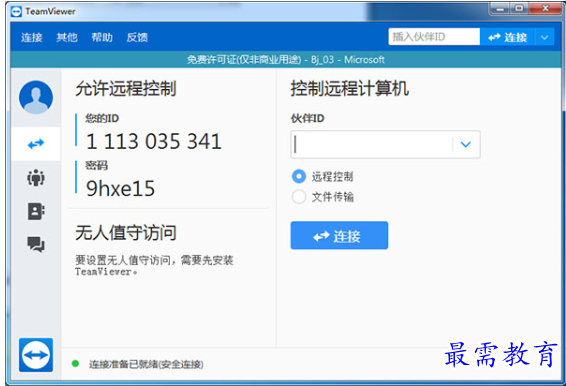Open the 反馈 menu
This screenshot has height=386, width=566.
coord(137,37)
